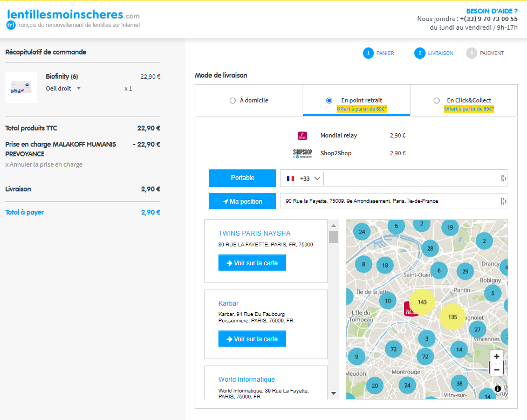Viewport: 527px width, 420px height.
Task: Click the 27 cluster marker on map
Action: [477, 329]
